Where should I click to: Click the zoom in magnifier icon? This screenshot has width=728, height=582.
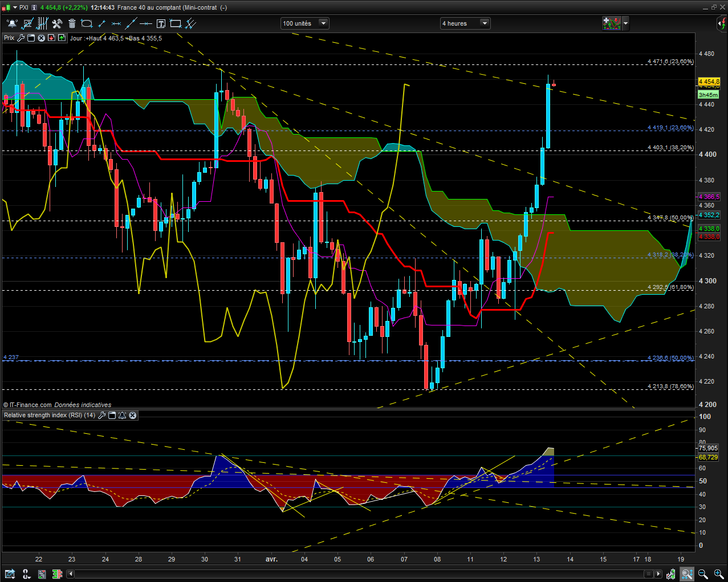click(718, 574)
